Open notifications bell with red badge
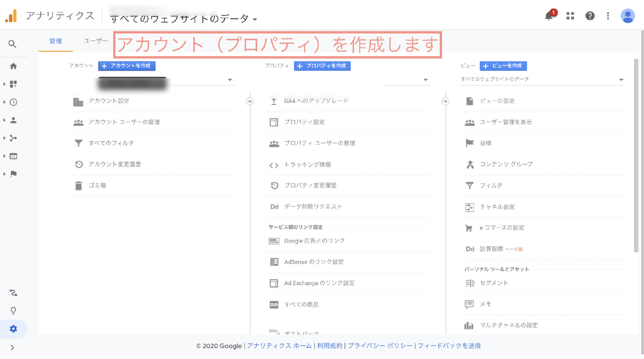 549,15
